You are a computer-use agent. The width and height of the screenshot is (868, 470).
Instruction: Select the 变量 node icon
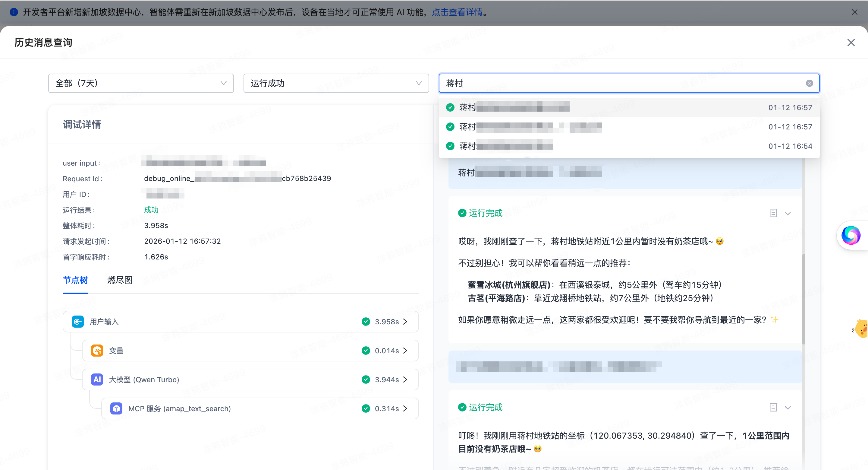pos(97,351)
